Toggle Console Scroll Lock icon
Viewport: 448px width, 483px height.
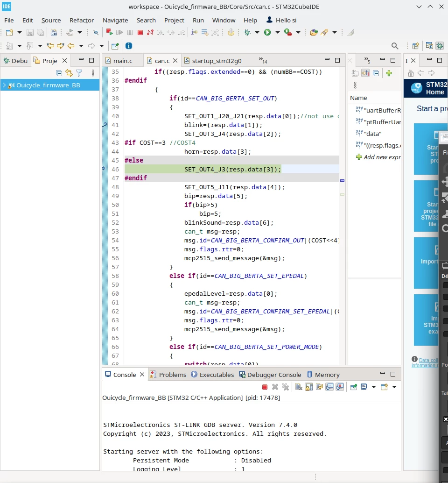pyautogui.click(x=309, y=387)
